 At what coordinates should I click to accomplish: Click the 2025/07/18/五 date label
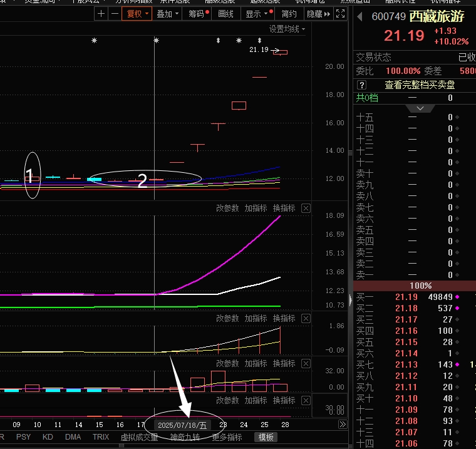click(182, 425)
